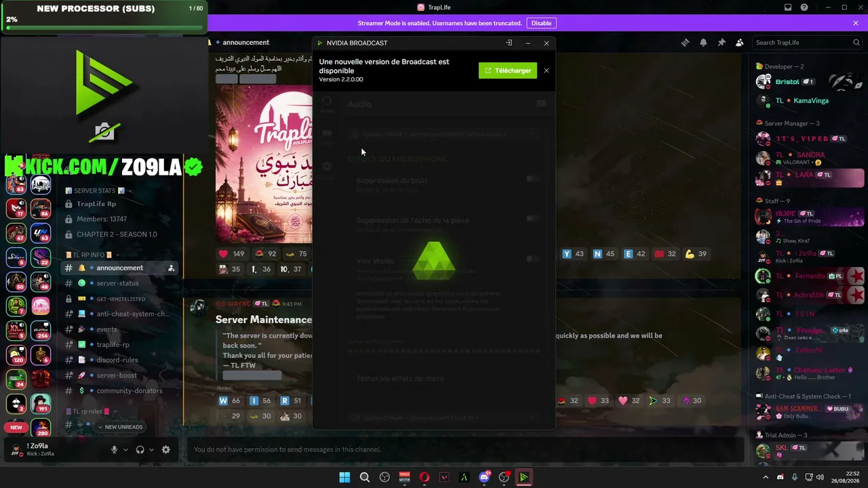The height and width of the screenshot is (488, 868).
Task: Toggle the Y reaction showing 43
Action: [573, 253]
